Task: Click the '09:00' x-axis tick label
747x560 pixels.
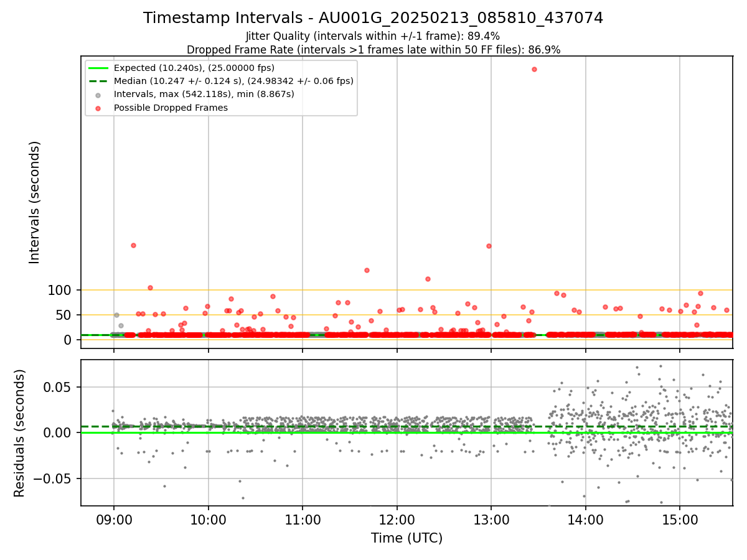Action: (x=113, y=520)
